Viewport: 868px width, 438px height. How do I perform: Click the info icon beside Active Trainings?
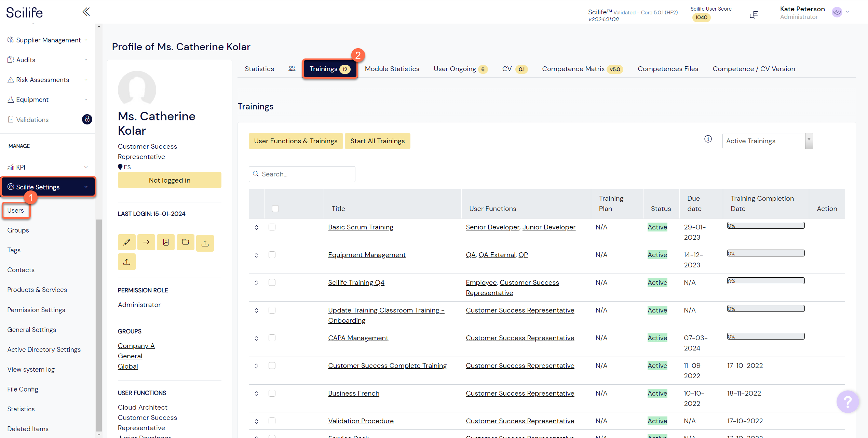(708, 139)
